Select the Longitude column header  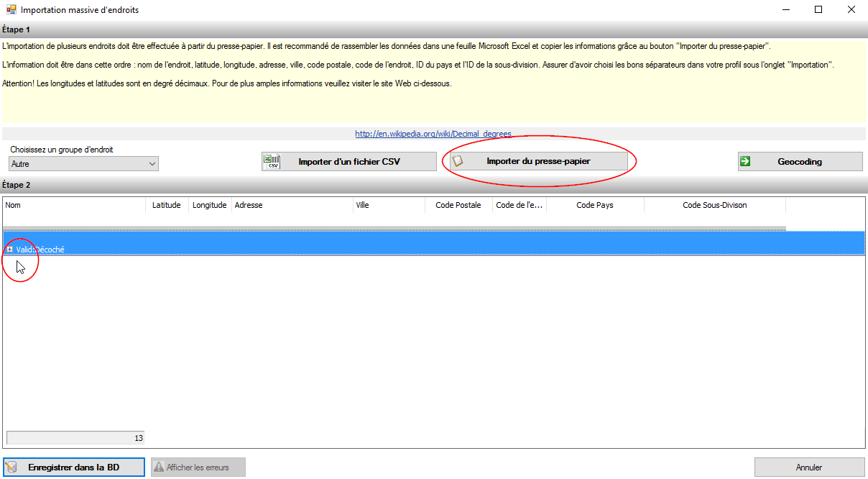[209, 205]
